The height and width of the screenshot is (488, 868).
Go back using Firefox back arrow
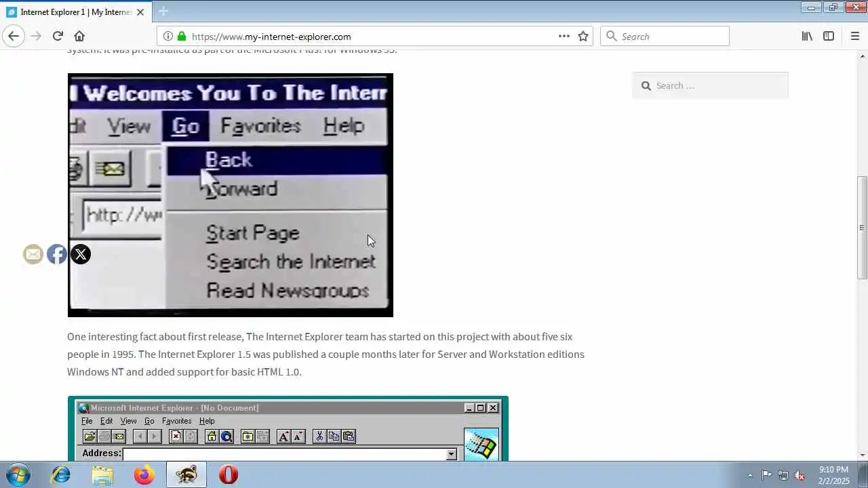pos(14,37)
